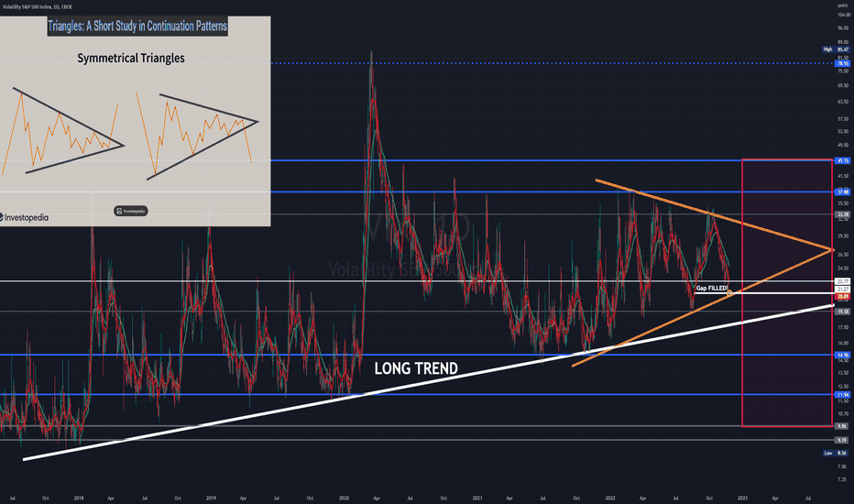Click the 19.18 gray level price tag
Image resolution: width=854 pixels, height=504 pixels.
[843, 312]
